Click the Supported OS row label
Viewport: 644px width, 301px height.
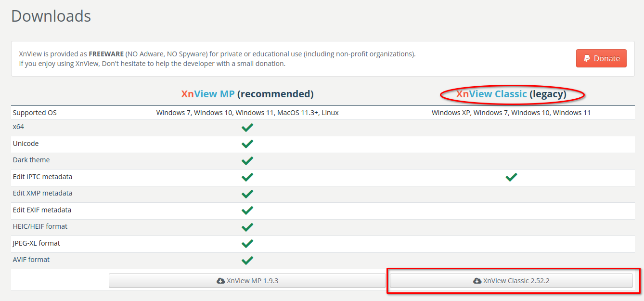click(x=35, y=113)
